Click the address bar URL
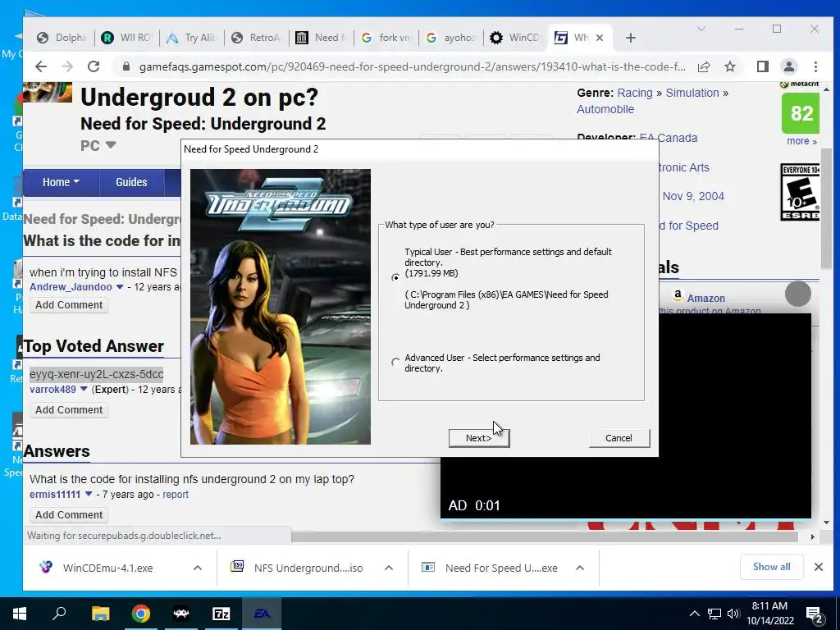The width and height of the screenshot is (840, 630). click(412, 66)
